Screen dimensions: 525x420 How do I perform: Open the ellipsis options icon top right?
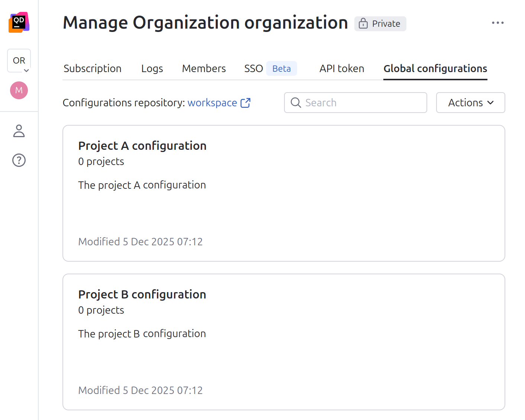point(498,23)
